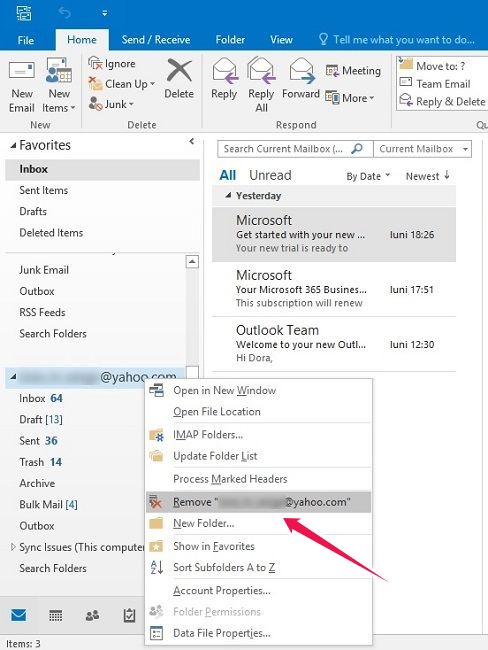Click the Undo arrow in title bar
This screenshot has height=650, width=488.
(65, 13)
